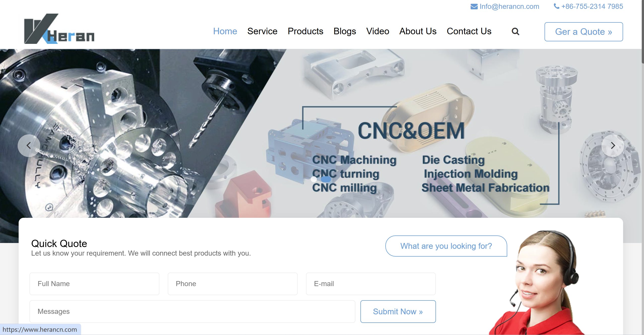Click the page vertical scrollbar thumb

(643, 32)
